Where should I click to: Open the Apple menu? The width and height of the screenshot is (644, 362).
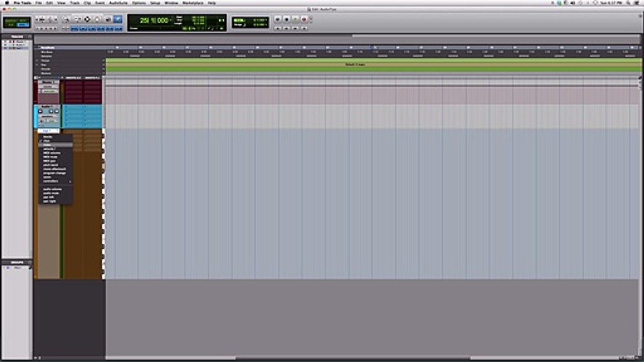pos(7,3)
